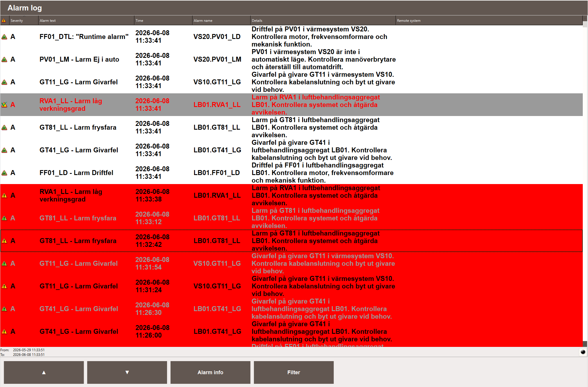
Task: Click warning icon of GT11_LG row at 11:31:24
Action: pos(4,286)
